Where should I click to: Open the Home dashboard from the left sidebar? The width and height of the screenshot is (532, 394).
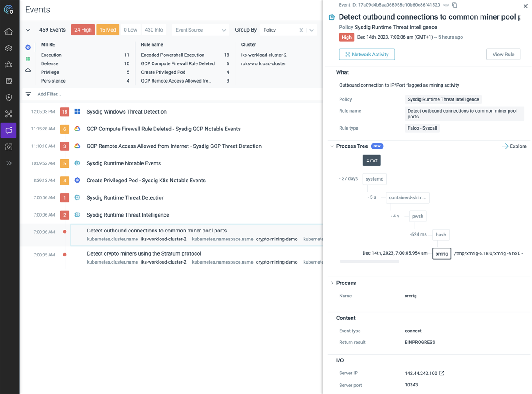[x=9, y=32]
